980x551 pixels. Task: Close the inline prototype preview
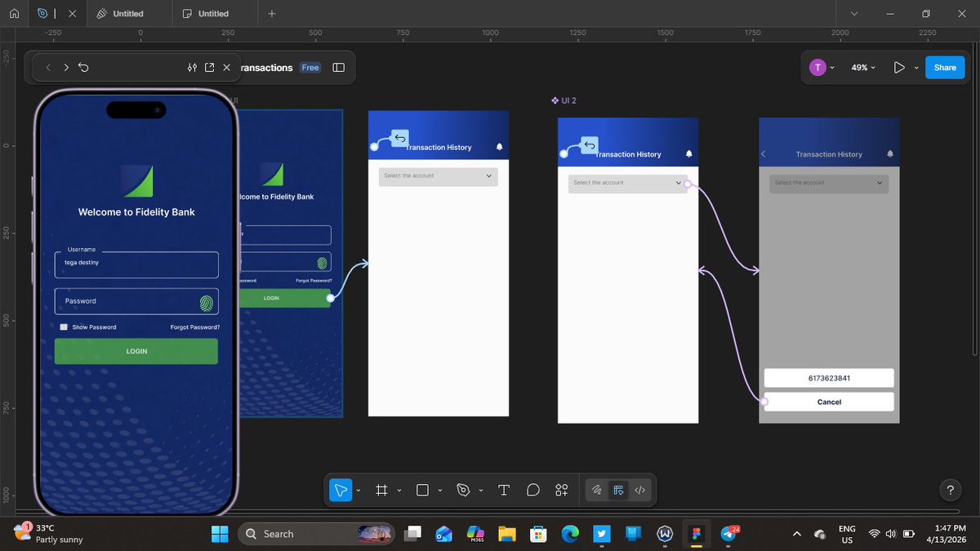[227, 68]
